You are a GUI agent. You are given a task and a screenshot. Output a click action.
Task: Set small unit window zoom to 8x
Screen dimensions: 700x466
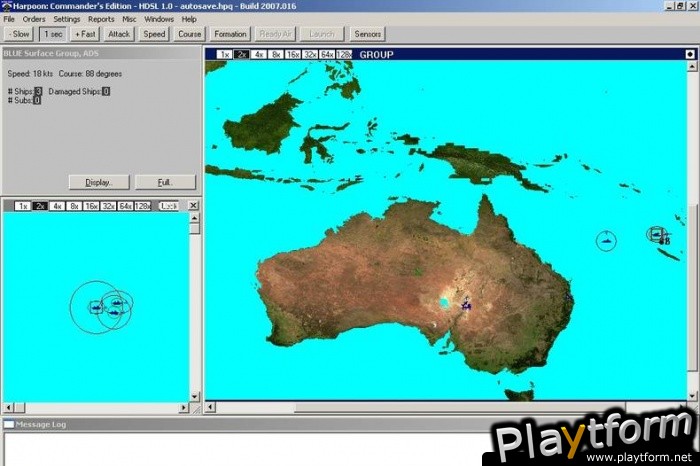(x=74, y=206)
